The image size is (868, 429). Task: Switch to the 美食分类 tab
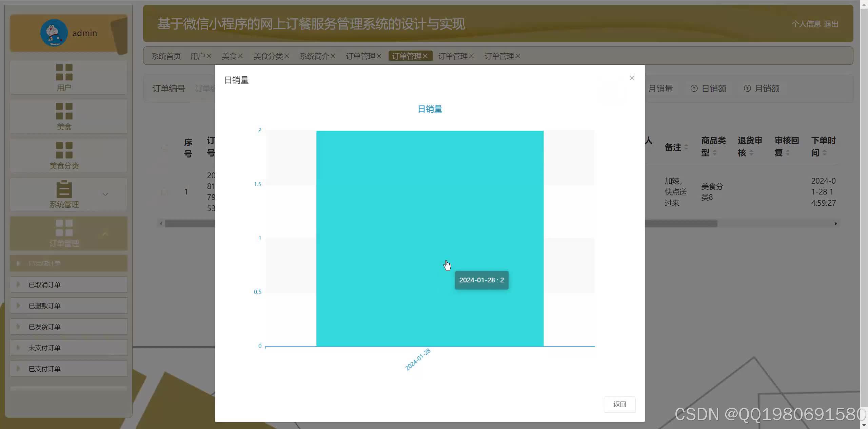click(268, 56)
